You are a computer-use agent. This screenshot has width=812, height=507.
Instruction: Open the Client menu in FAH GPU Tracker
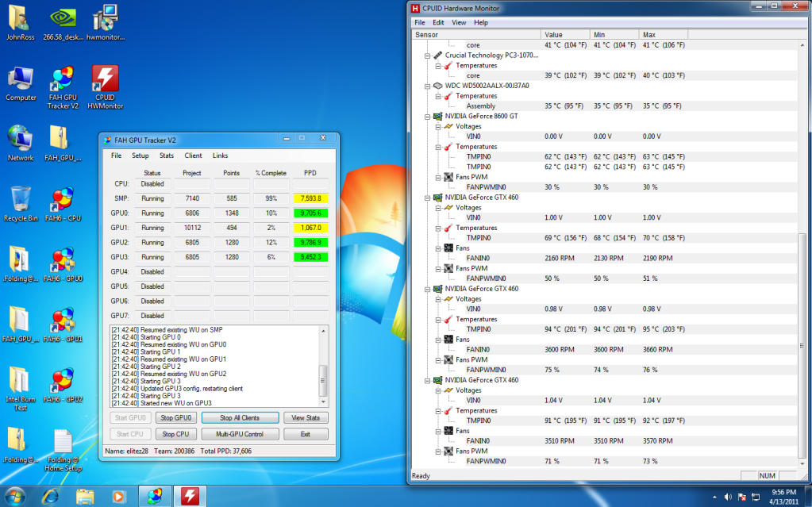(x=193, y=156)
